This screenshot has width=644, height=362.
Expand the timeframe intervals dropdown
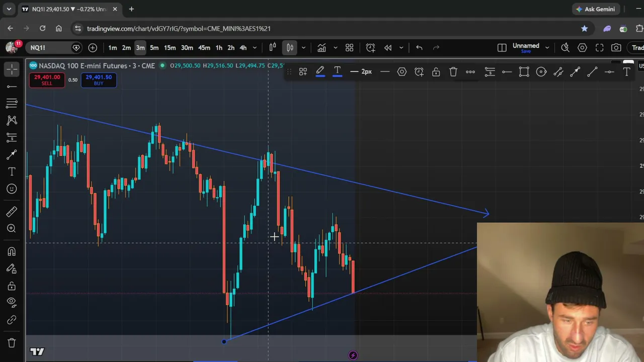point(255,48)
